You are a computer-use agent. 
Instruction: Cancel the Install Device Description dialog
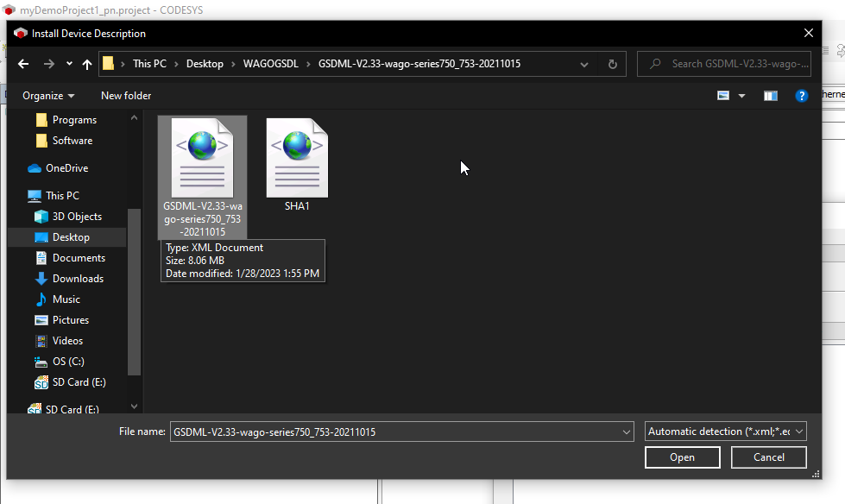pyautogui.click(x=768, y=457)
